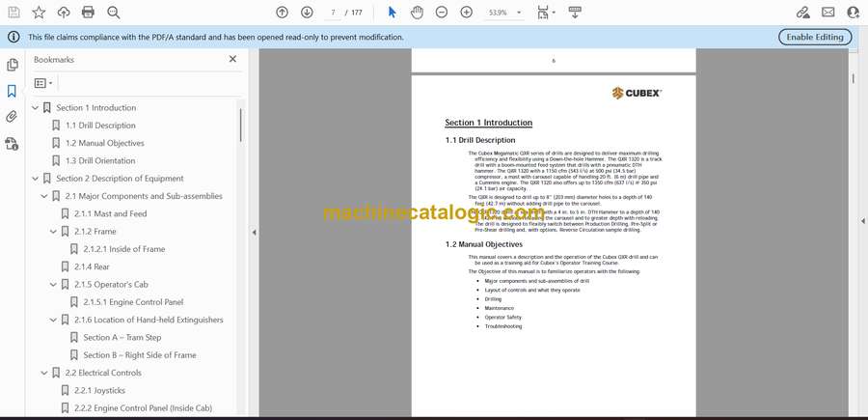Zoom in with the plus icon
The height and width of the screenshot is (420, 868).
tap(466, 13)
